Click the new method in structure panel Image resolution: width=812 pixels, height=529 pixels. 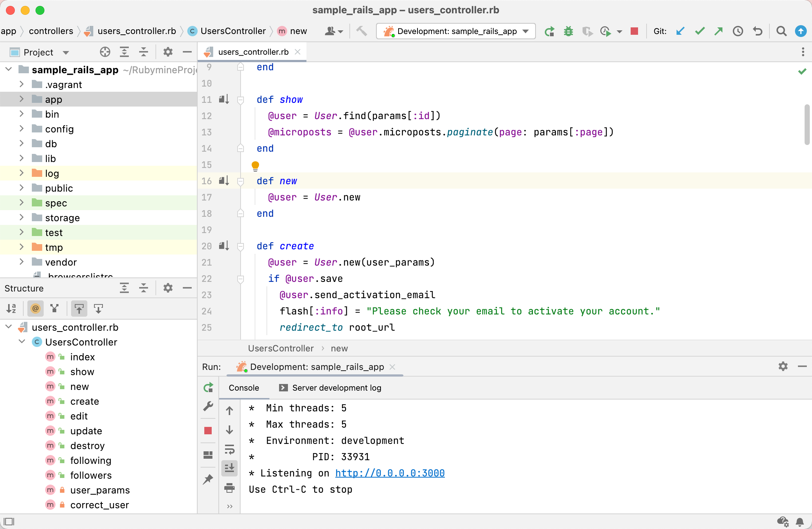(x=79, y=387)
